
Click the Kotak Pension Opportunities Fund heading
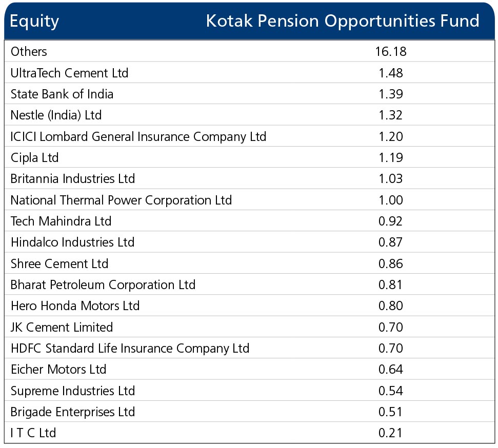click(343, 22)
